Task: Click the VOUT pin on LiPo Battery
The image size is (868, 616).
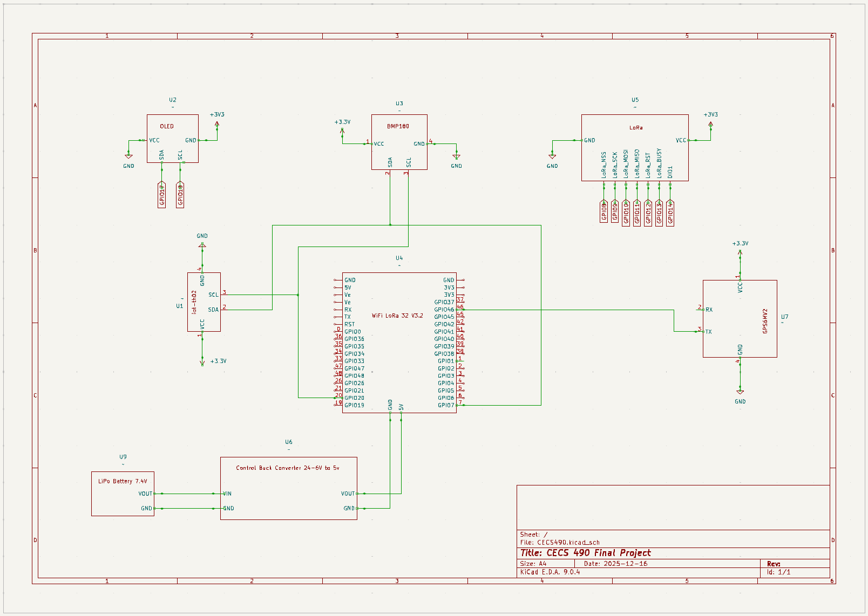Action: [145, 494]
